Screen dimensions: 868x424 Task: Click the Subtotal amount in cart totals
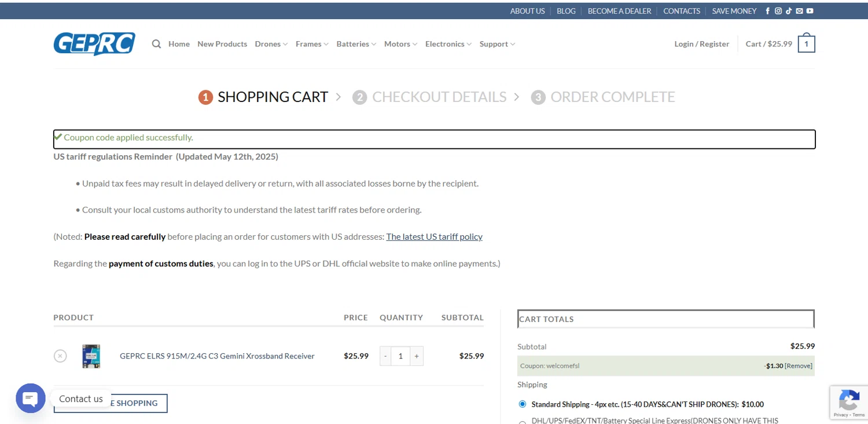tap(803, 346)
